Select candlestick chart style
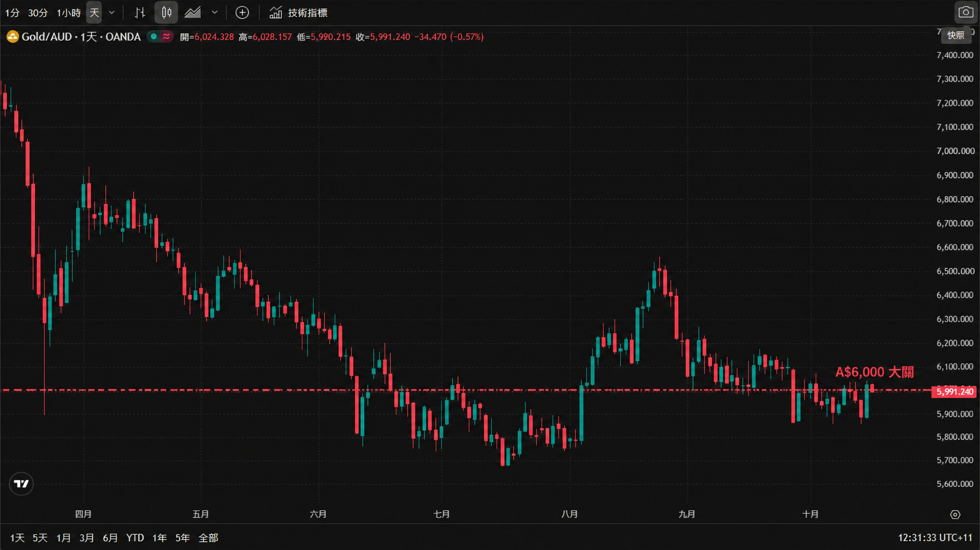Image resolution: width=980 pixels, height=550 pixels. (x=166, y=13)
